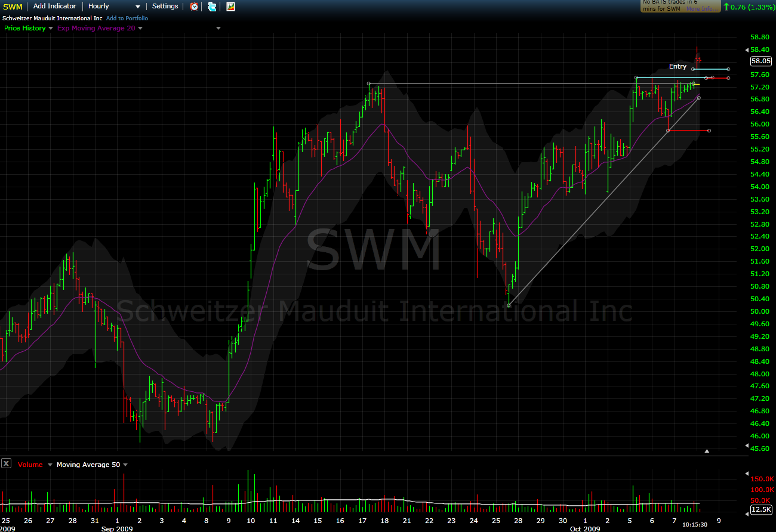Close the Volume panel with the x button
The width and height of the screenshot is (776, 532).
pos(6,463)
